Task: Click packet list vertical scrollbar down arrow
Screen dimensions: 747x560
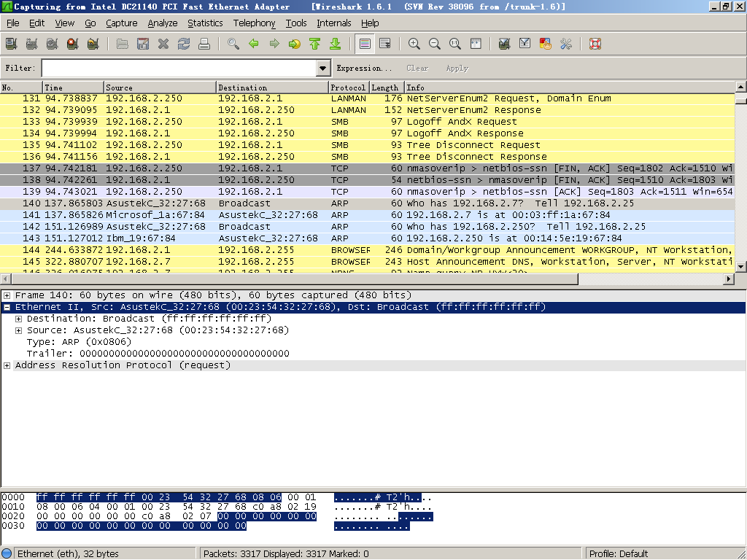Action: pyautogui.click(x=741, y=267)
